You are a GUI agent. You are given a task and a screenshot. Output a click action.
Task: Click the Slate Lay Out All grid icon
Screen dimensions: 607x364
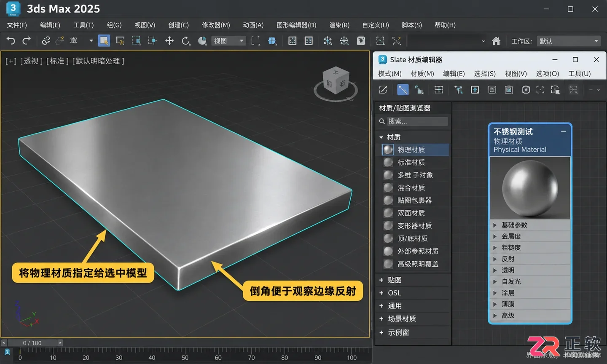[439, 90]
